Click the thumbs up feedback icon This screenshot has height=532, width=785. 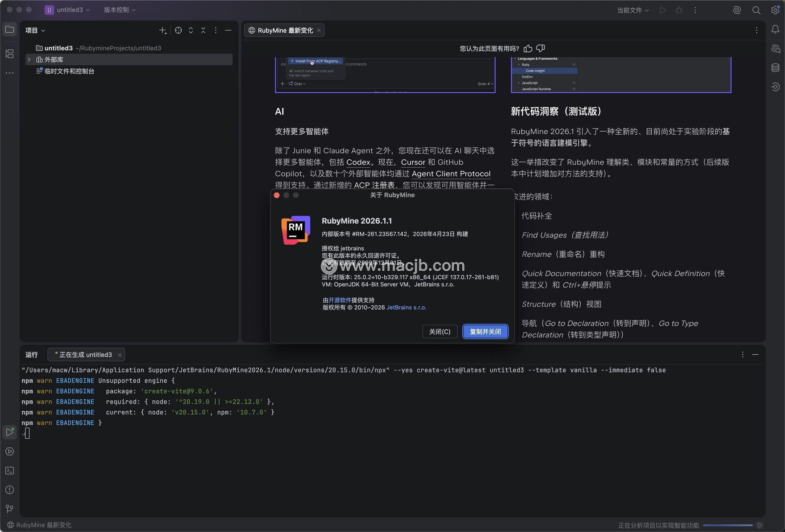(x=528, y=49)
